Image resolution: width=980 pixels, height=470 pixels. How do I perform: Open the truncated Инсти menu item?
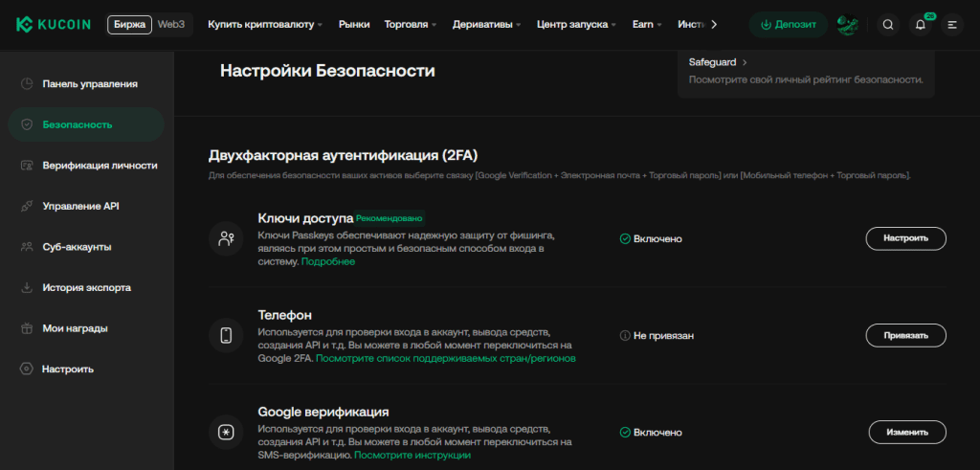692,24
